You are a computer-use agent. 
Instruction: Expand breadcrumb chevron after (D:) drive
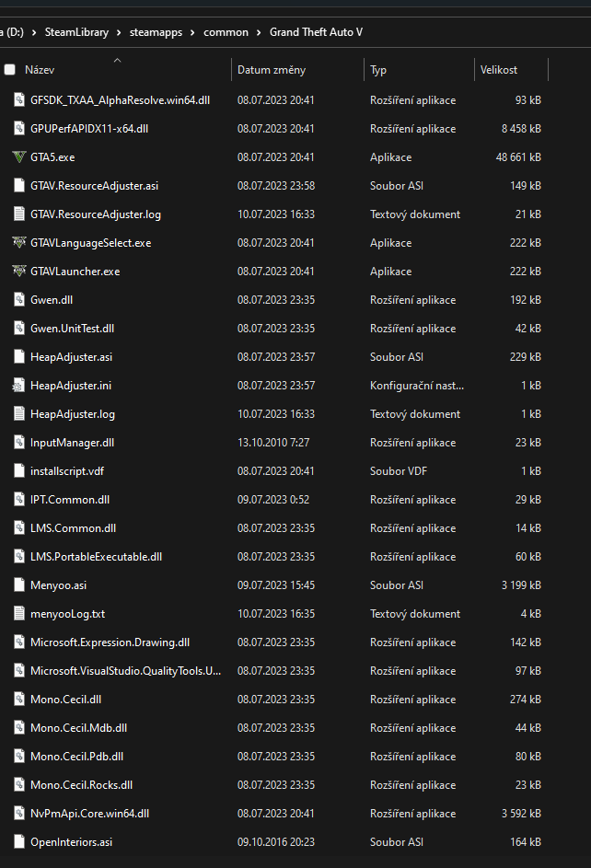34,32
